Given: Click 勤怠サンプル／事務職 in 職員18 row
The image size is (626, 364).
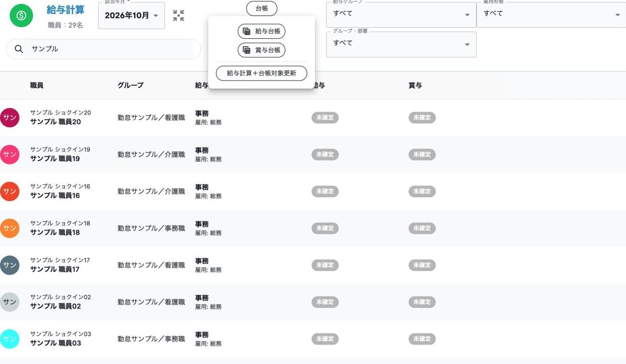Looking at the screenshot, I should click(x=151, y=228).
